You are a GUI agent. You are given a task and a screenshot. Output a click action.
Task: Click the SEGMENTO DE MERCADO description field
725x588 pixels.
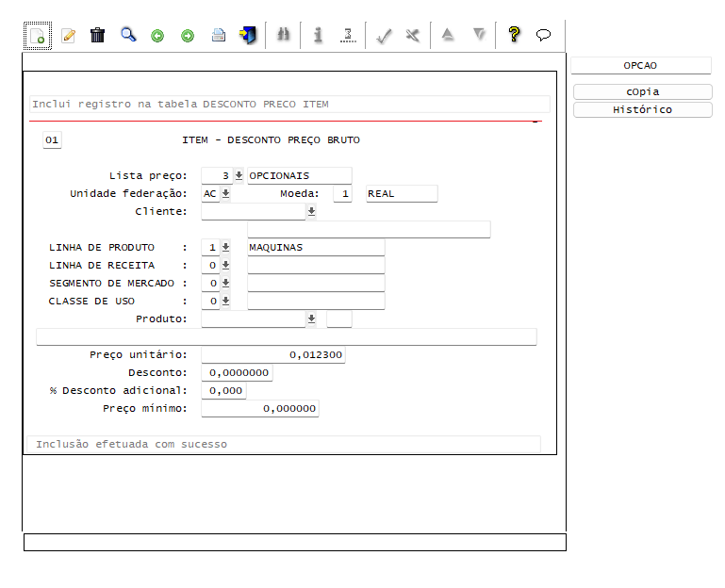coord(316,283)
